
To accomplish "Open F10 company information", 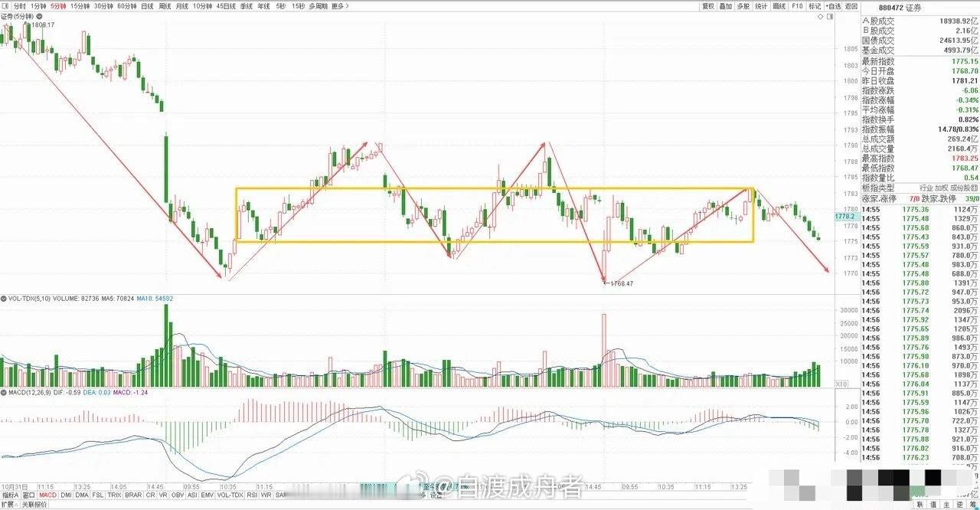I will pos(797,6).
